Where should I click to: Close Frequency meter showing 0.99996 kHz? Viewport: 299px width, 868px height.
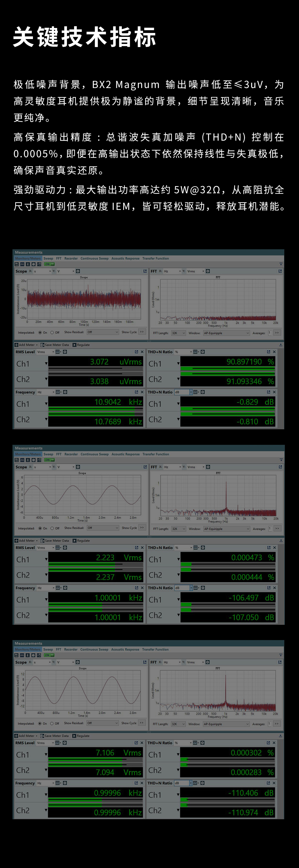click(142, 783)
